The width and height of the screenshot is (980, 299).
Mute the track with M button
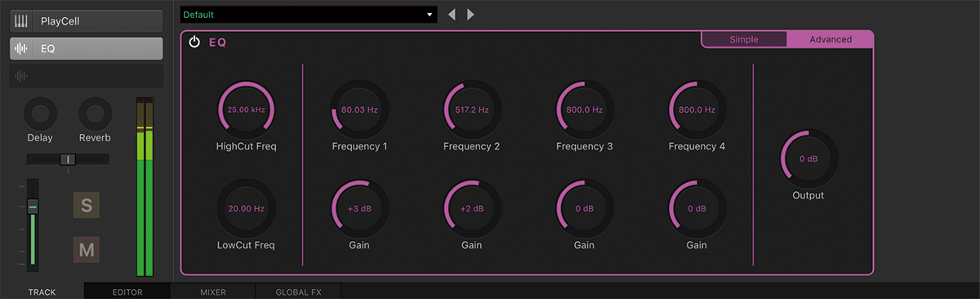pyautogui.click(x=87, y=249)
